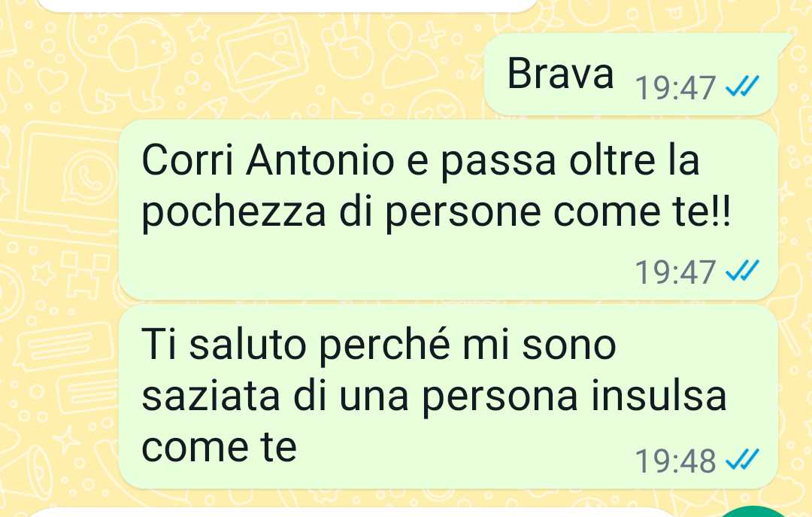
Task: Click the 19:48 message timestamp
Action: 675,461
